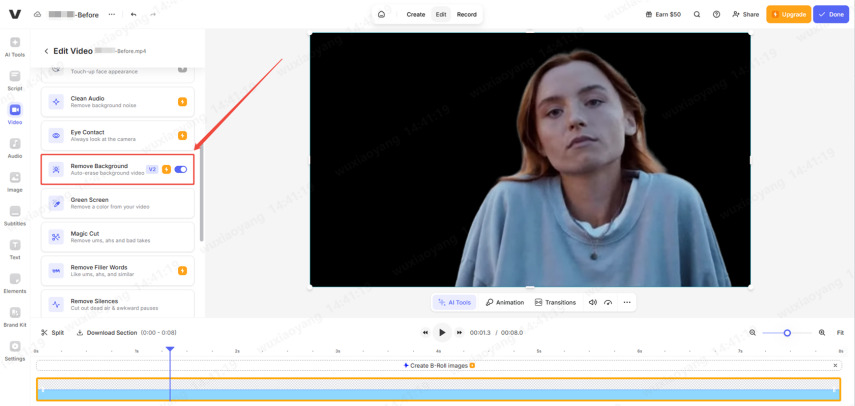Viewport: 855px width, 406px height.
Task: Open the Elements sidebar section
Action: [15, 283]
